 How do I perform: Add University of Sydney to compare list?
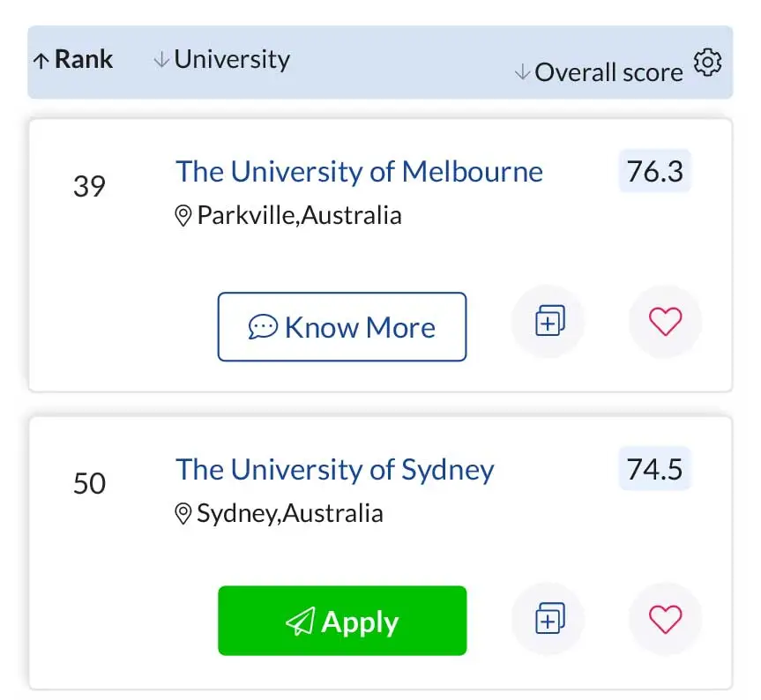548,619
